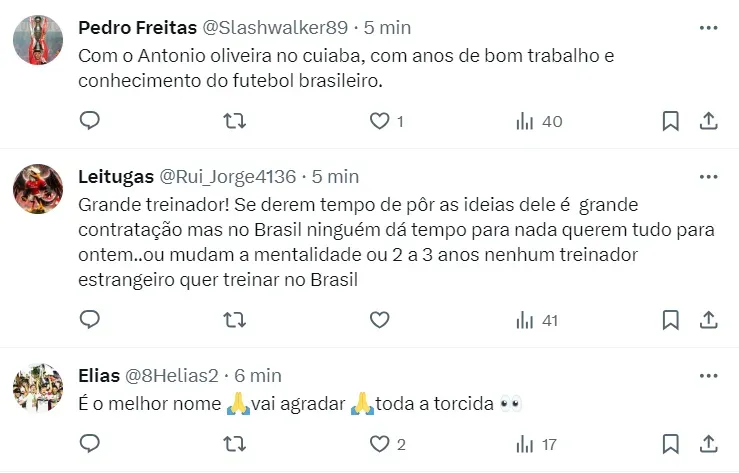739x473 pixels.
Task: Bookmark Pedro Freitas's tweet
Action: (x=671, y=121)
